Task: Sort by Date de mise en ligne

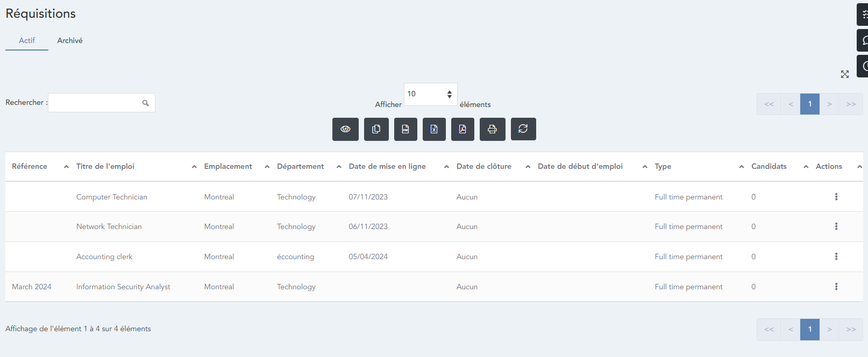Action: [387, 167]
